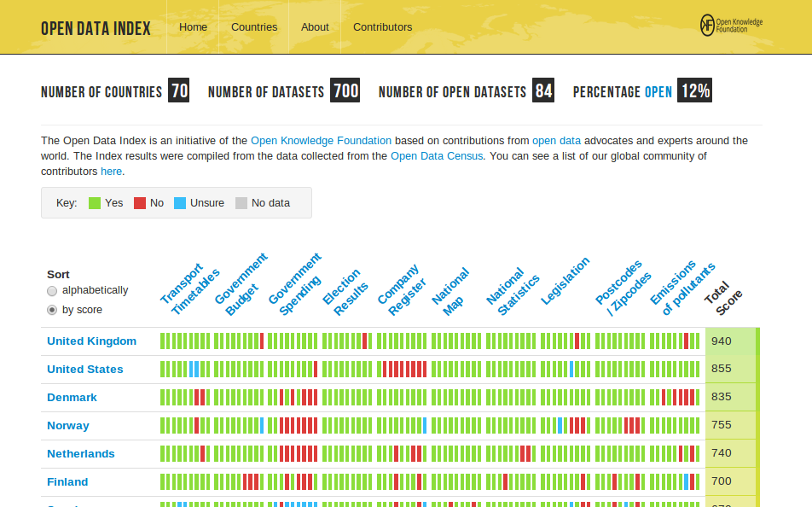The image size is (812, 507).
Task: Click Denmark Emissions of pollutants score bars
Action: tap(675, 397)
